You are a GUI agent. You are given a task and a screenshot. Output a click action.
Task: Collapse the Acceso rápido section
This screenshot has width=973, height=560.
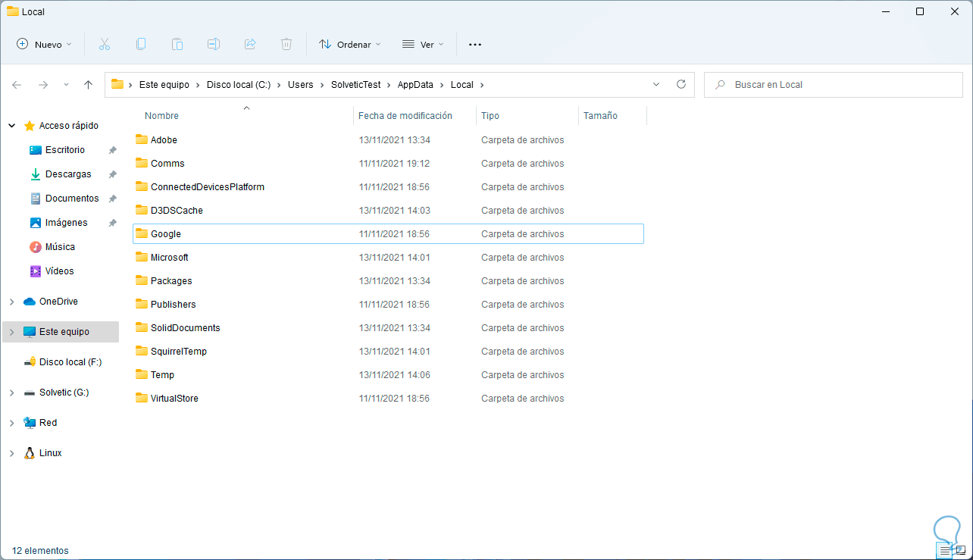click(x=11, y=126)
